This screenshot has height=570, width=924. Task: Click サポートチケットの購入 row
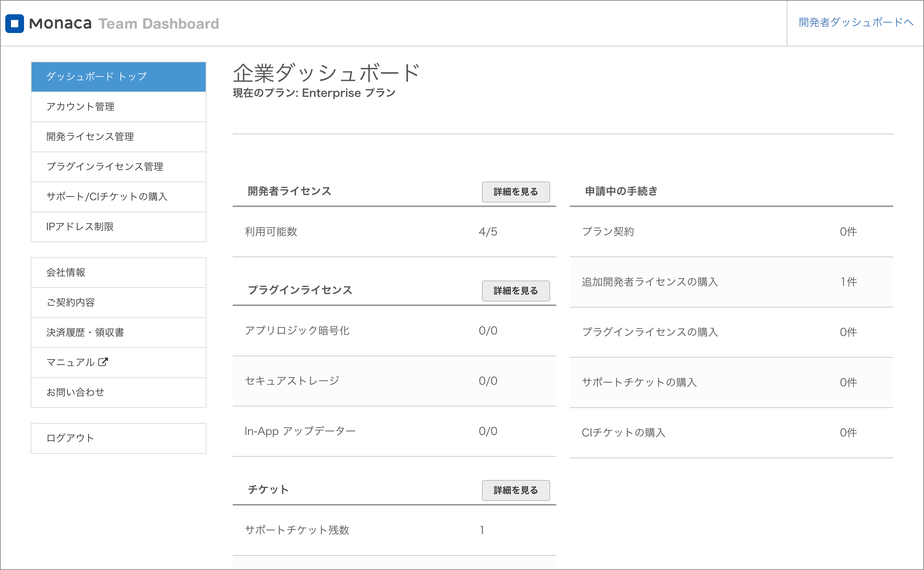(x=731, y=382)
